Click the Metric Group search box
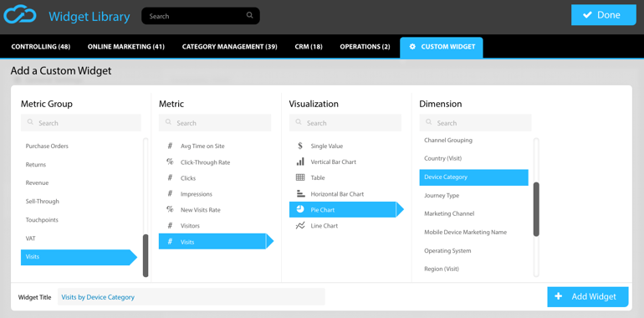Screen dimensions: 644x318 (x=81, y=123)
